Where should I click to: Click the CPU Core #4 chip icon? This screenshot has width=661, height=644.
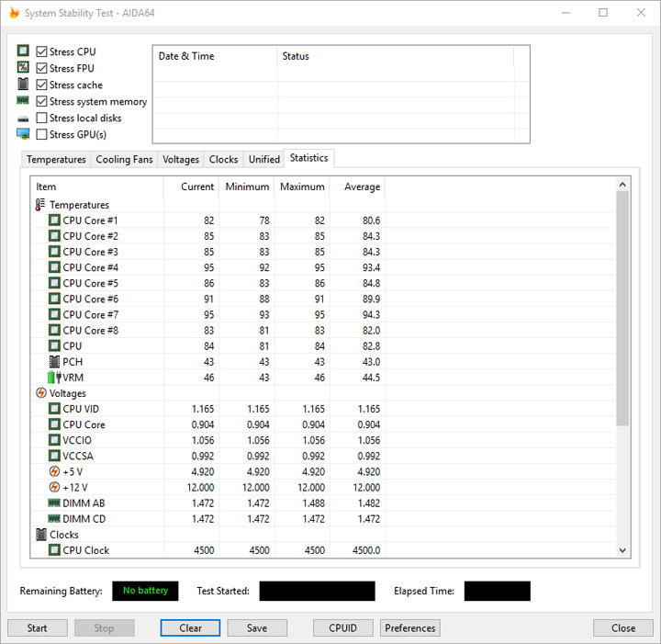(x=54, y=267)
